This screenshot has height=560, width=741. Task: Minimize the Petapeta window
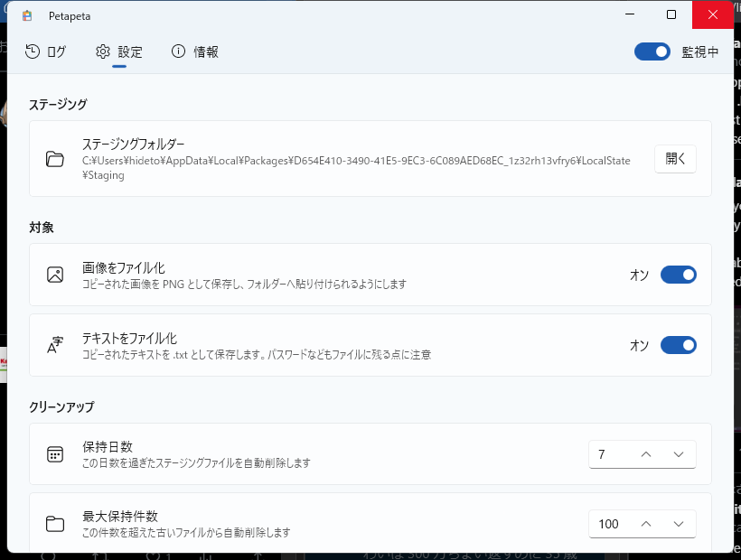tap(630, 14)
